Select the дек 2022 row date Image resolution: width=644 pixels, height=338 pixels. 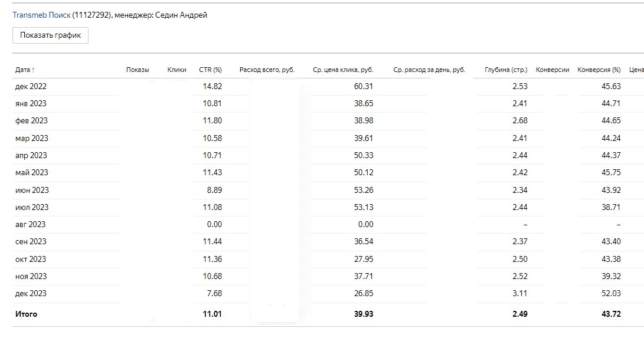(31, 86)
